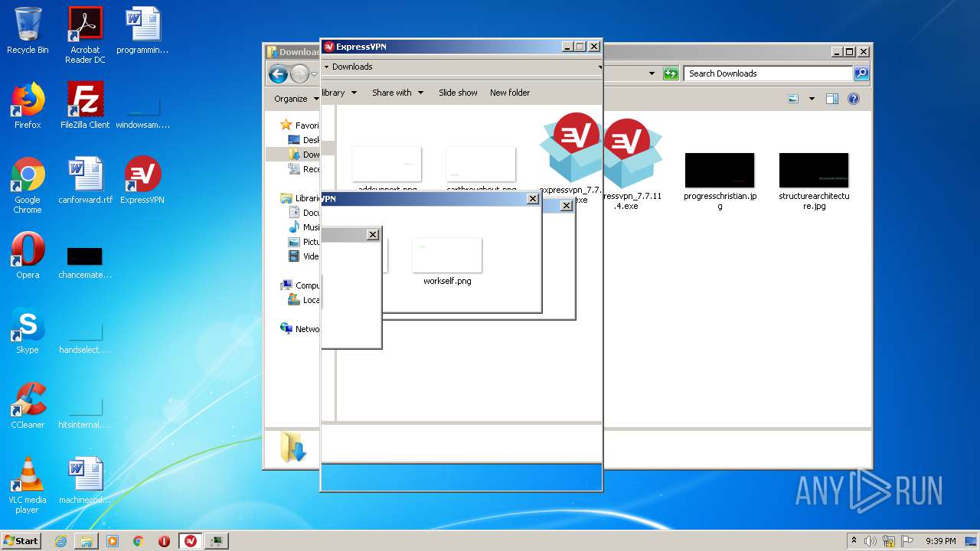This screenshot has width=980, height=551.
Task: Open the view options dropdown arrow in Explorer
Action: tap(812, 99)
